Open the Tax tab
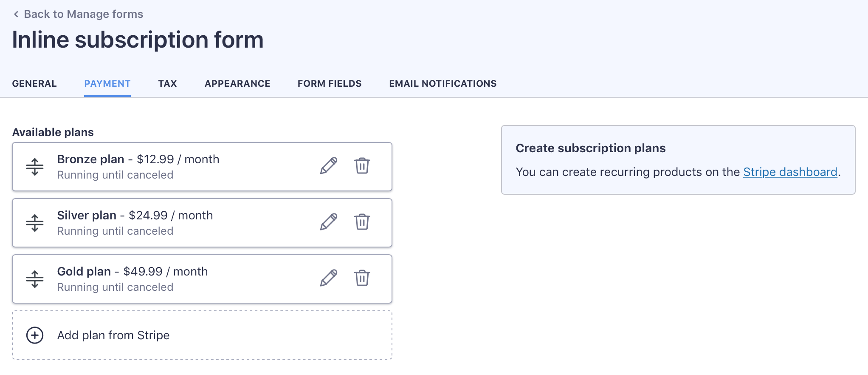 coord(167,84)
